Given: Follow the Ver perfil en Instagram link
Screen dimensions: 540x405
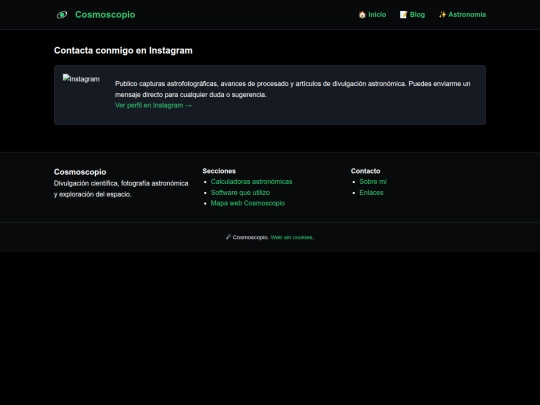Looking at the screenshot, I should 153,105.
